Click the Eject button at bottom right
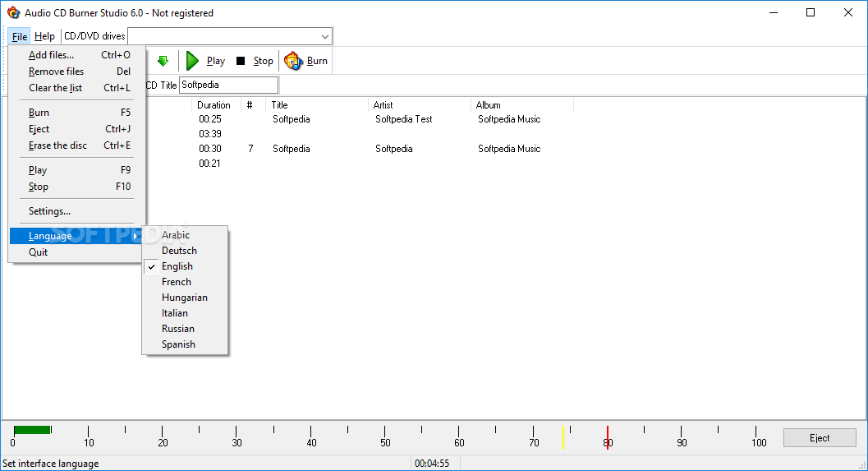The image size is (868, 471). click(820, 438)
